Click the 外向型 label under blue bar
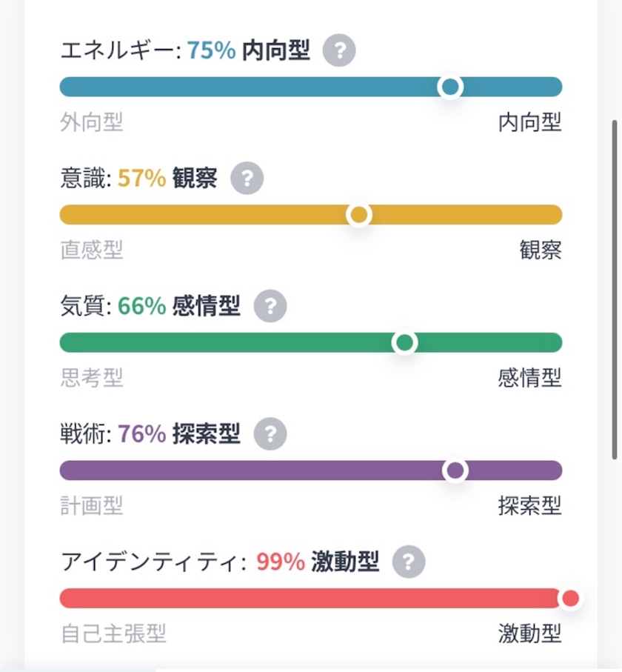Viewport: 622px width, 672px height. click(x=92, y=122)
